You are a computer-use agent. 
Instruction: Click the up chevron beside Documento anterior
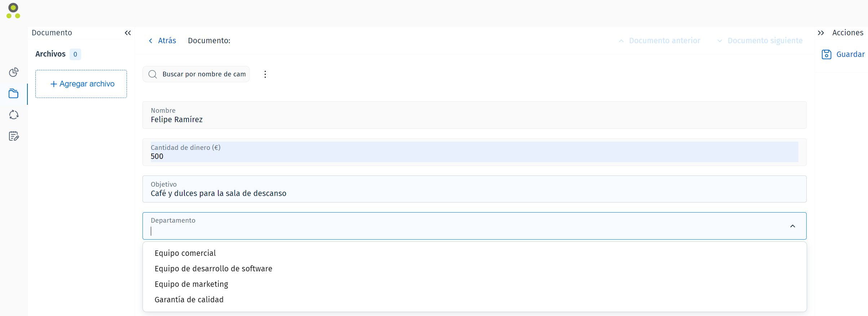621,41
